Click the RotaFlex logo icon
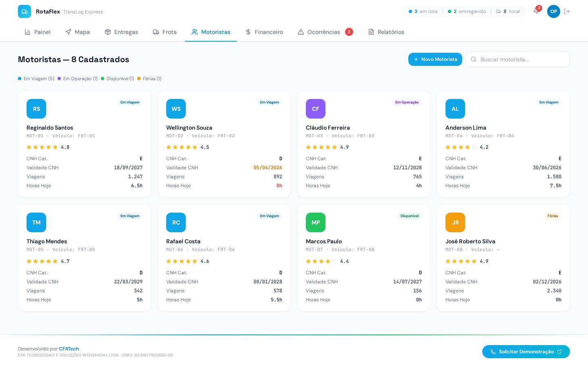Screen dimensions: 588x368 [24, 11]
